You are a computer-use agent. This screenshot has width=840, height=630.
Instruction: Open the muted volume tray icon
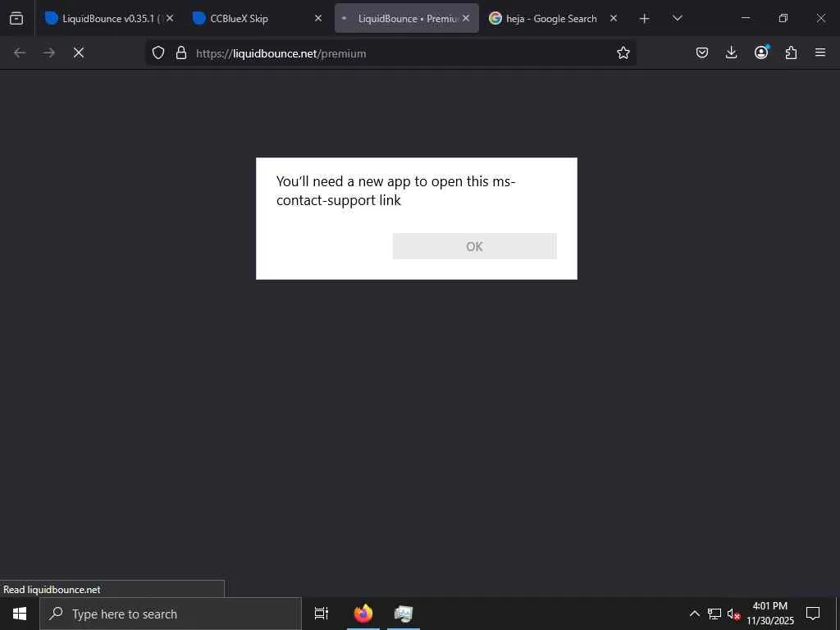click(x=733, y=614)
